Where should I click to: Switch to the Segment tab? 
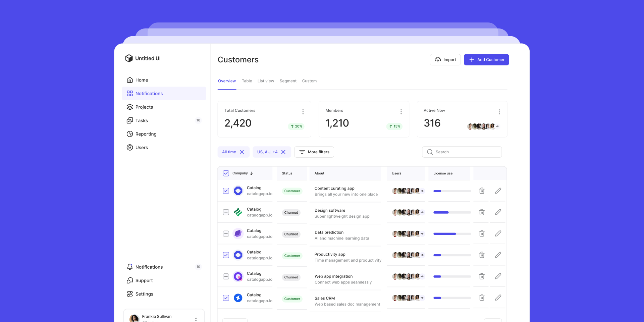pos(288,81)
